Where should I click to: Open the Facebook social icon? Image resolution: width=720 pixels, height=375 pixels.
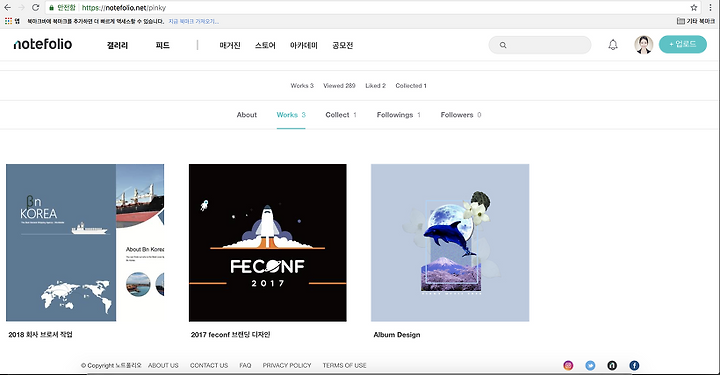634,365
